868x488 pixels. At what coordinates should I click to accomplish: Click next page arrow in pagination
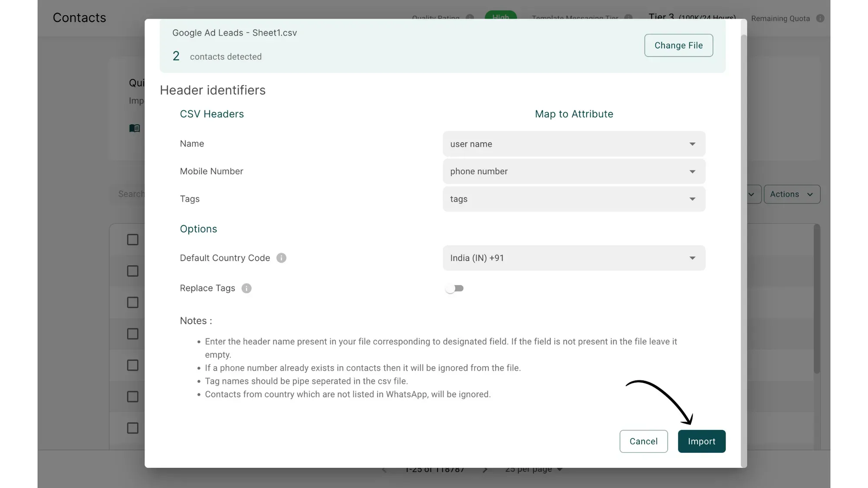485,470
